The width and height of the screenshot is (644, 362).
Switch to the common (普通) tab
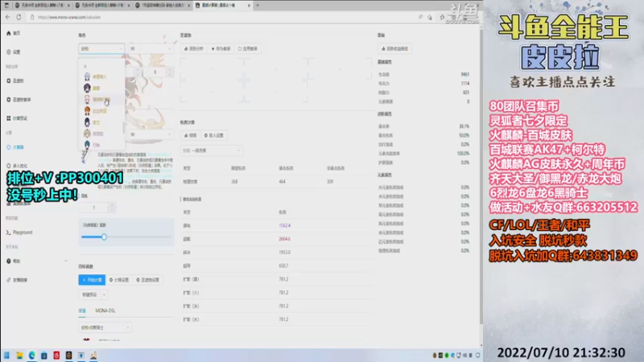(x=82, y=311)
